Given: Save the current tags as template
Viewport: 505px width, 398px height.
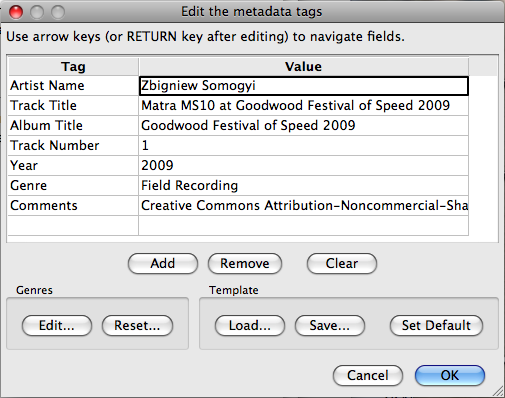Looking at the screenshot, I should (330, 325).
